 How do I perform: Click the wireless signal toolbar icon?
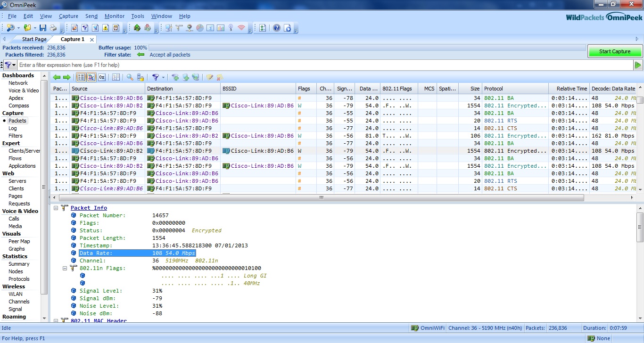coord(241,28)
